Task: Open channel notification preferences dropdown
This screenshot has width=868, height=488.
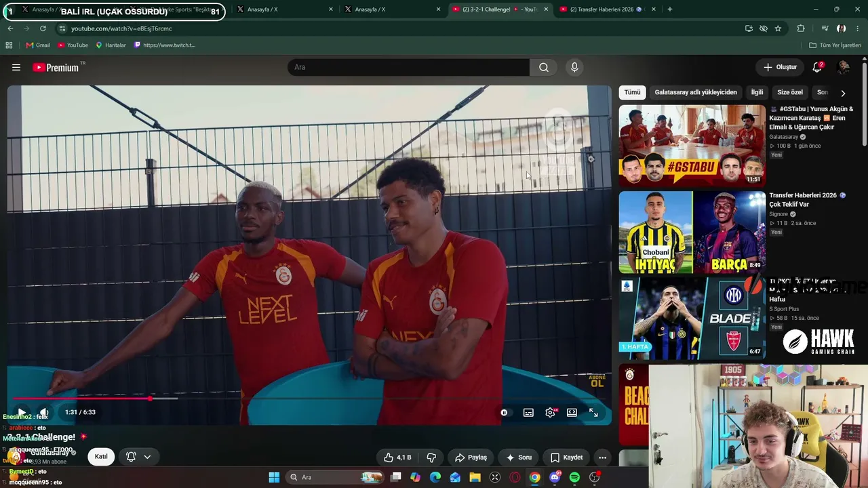Action: click(x=138, y=457)
